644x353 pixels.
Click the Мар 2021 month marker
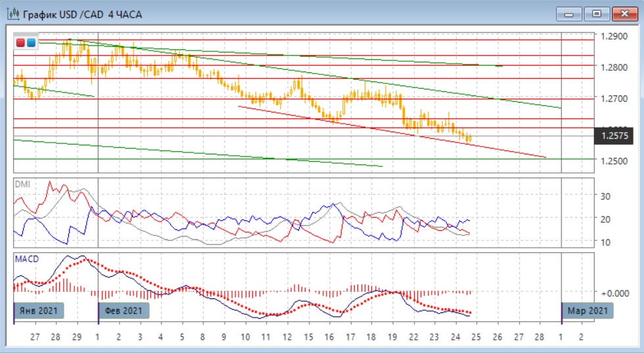tap(587, 310)
